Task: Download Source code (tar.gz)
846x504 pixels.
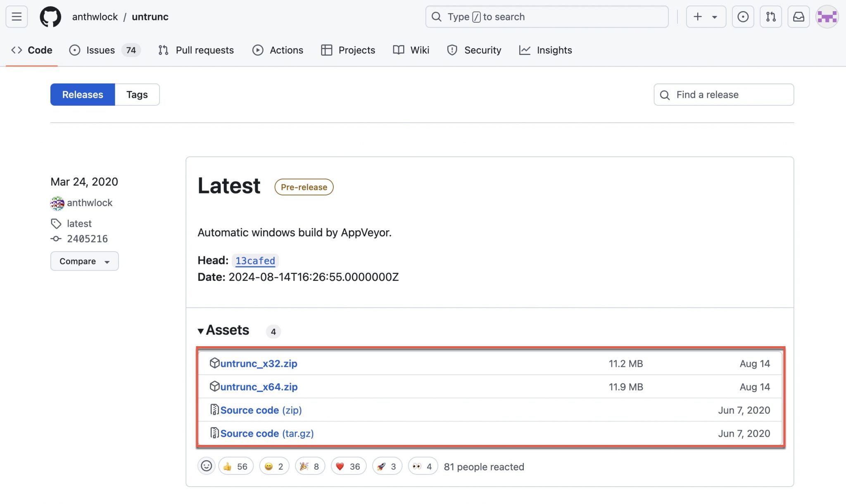Action: [267, 433]
